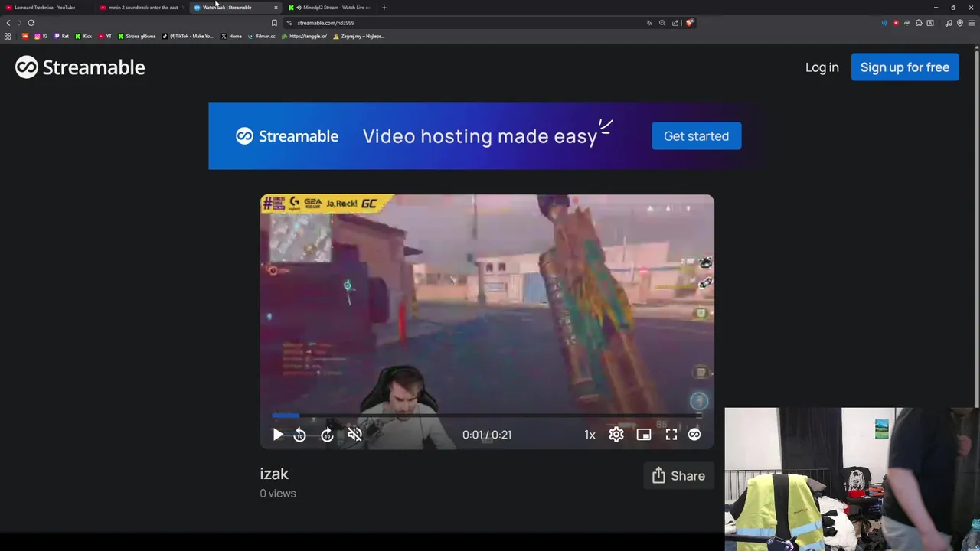Open the browser hamburger menu
Viewport: 980px width, 551px height.
(x=972, y=23)
